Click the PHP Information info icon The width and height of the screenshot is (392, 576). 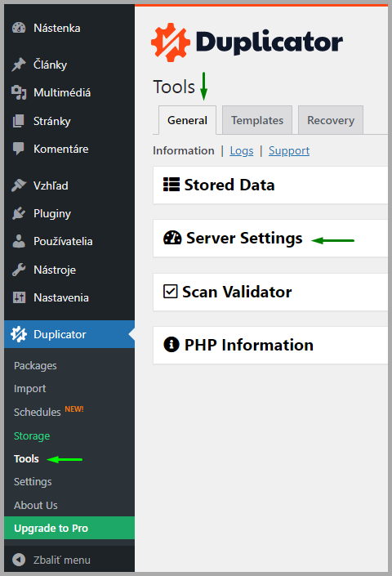171,345
